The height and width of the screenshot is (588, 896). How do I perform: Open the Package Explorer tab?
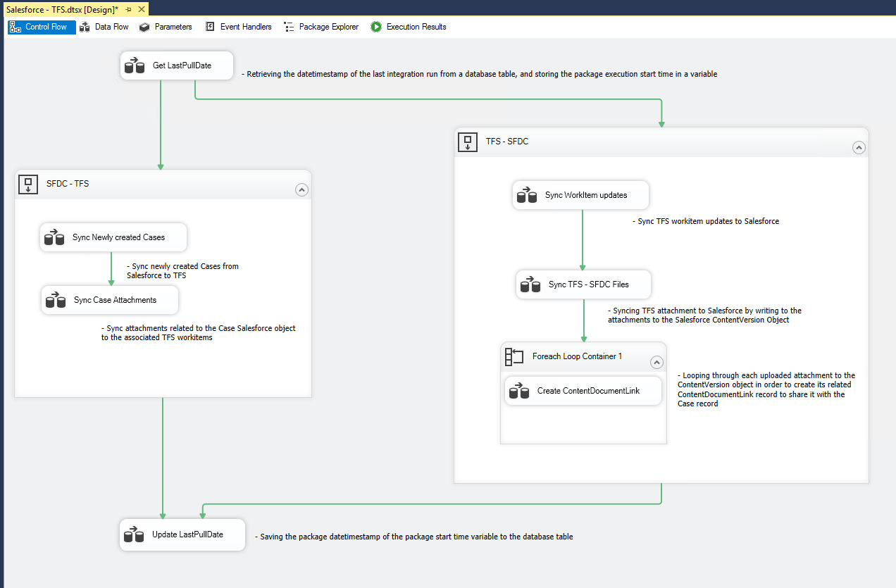pyautogui.click(x=321, y=27)
